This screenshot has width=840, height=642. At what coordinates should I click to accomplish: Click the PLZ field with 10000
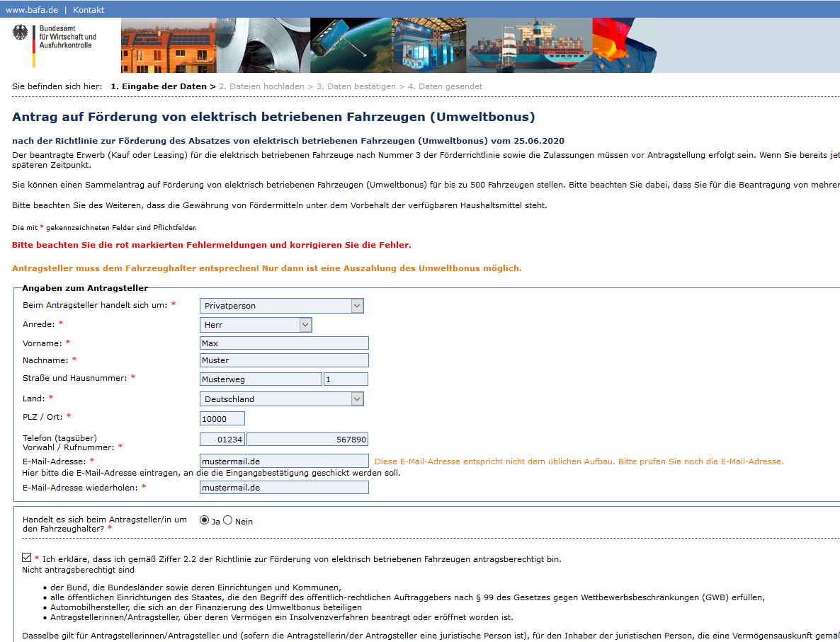pyautogui.click(x=222, y=419)
